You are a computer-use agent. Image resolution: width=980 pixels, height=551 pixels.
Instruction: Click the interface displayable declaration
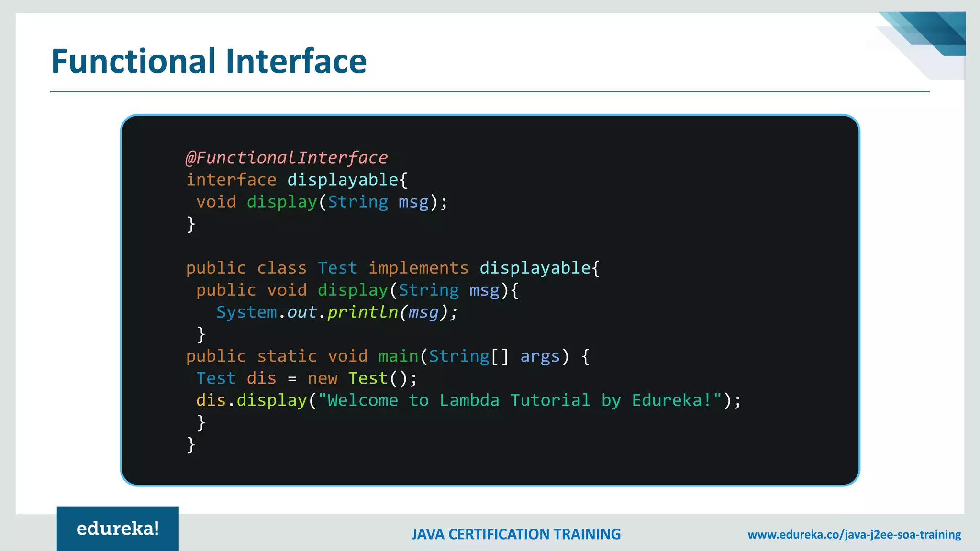pyautogui.click(x=297, y=180)
